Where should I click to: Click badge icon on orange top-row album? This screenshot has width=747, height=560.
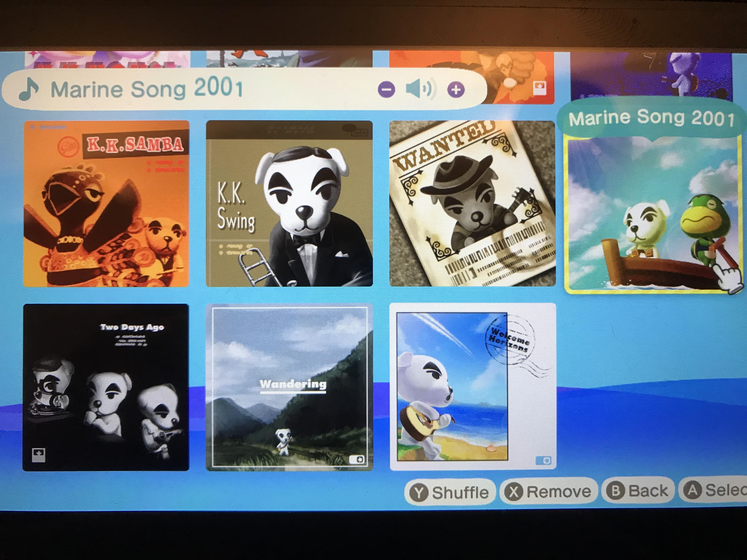coord(540,89)
